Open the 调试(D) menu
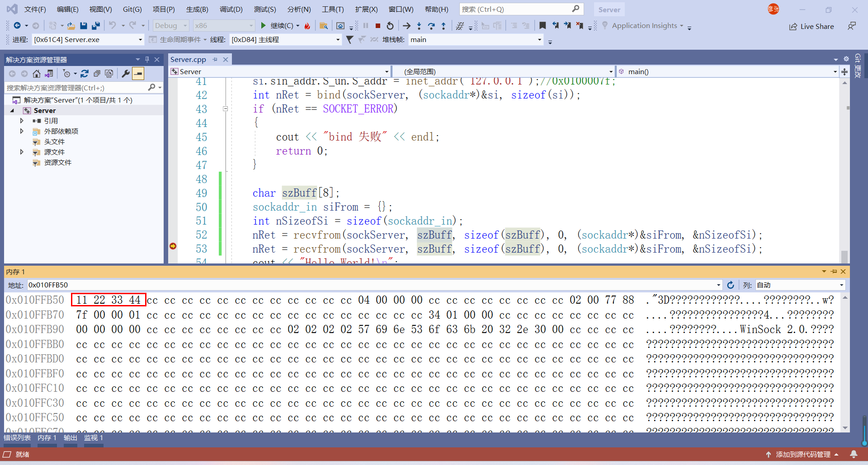Screen dimensions: 868x465 231,9
